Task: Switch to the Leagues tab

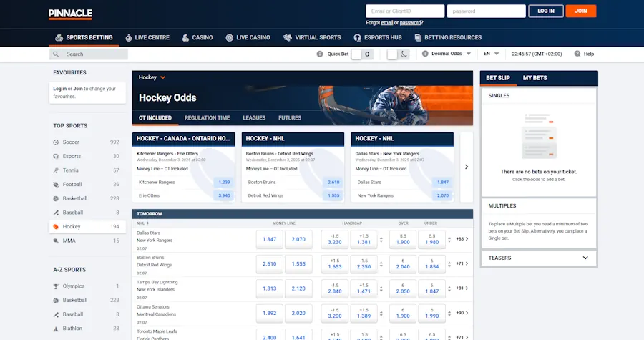Action: pyautogui.click(x=254, y=118)
